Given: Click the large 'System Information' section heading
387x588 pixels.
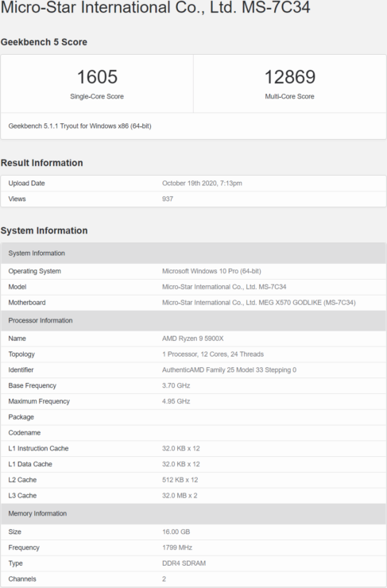Looking at the screenshot, I should click(x=44, y=230).
